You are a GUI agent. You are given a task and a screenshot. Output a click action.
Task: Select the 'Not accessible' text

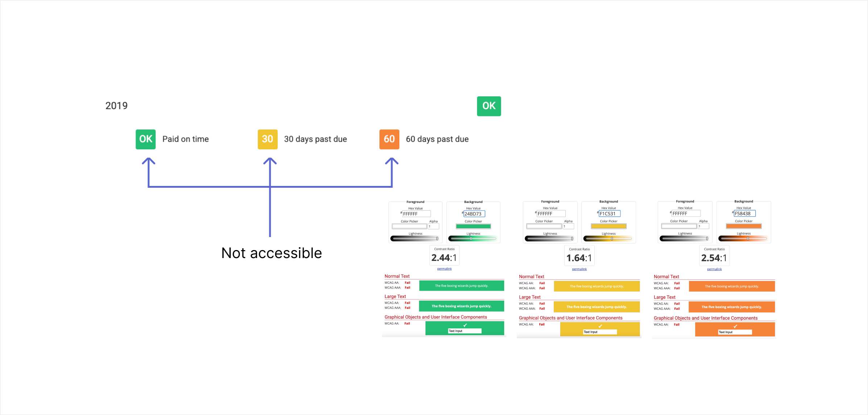pos(271,253)
